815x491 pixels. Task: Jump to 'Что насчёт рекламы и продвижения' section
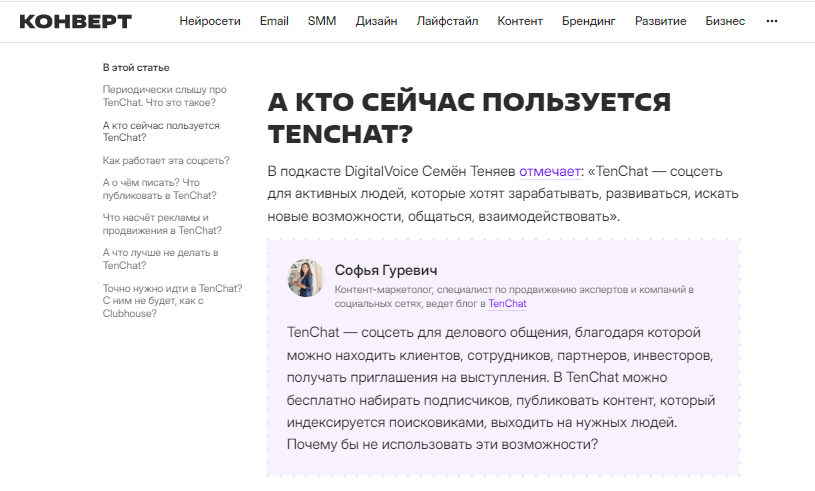click(162, 224)
